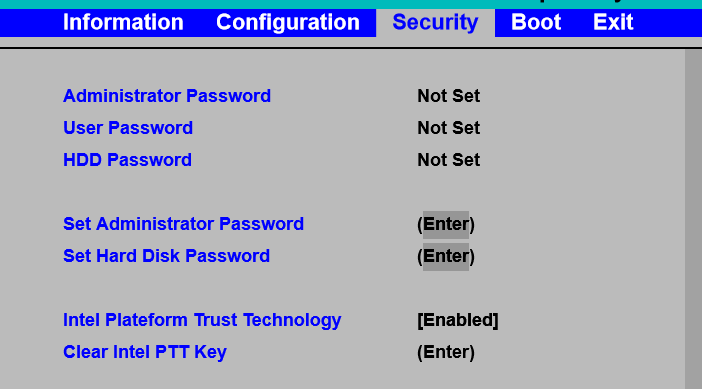Viewport: 702px width, 389px height.
Task: Go to the Boot tab
Action: (x=536, y=22)
